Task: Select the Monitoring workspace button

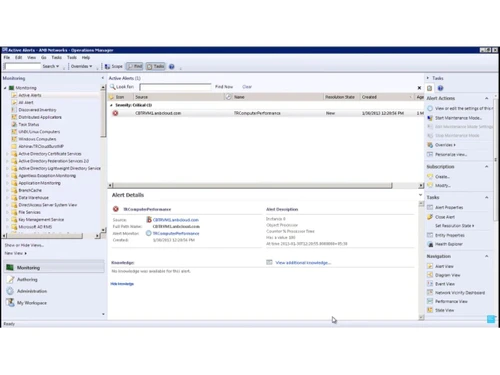Action: (54, 268)
